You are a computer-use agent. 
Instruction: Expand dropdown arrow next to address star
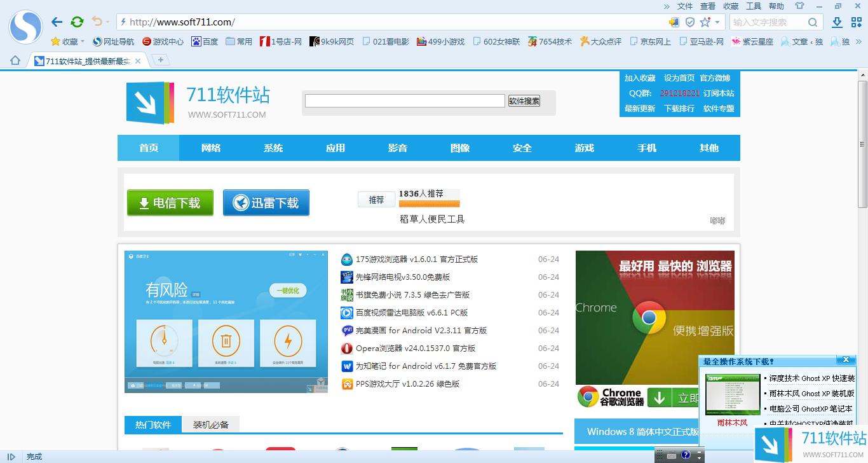point(718,22)
